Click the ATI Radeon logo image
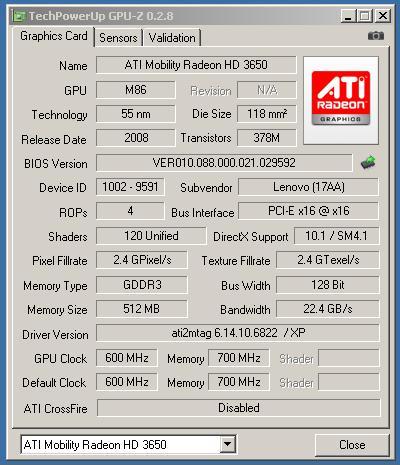This screenshot has width=400, height=465. (x=341, y=100)
